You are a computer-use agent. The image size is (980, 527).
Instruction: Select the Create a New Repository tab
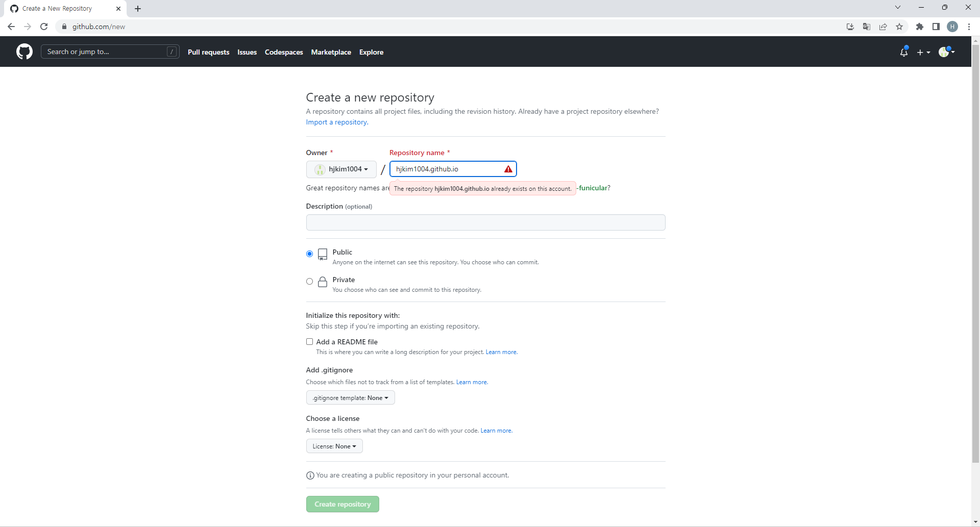[65, 9]
